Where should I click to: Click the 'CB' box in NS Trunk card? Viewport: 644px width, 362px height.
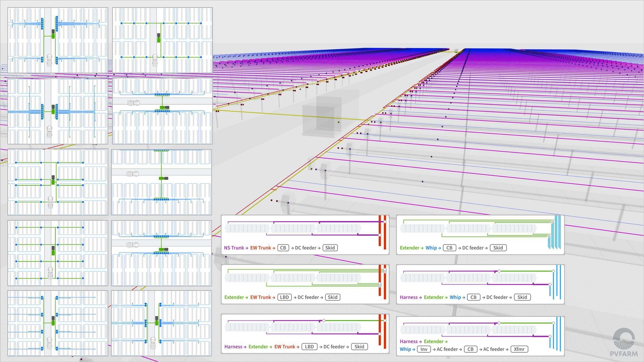pos(283,248)
